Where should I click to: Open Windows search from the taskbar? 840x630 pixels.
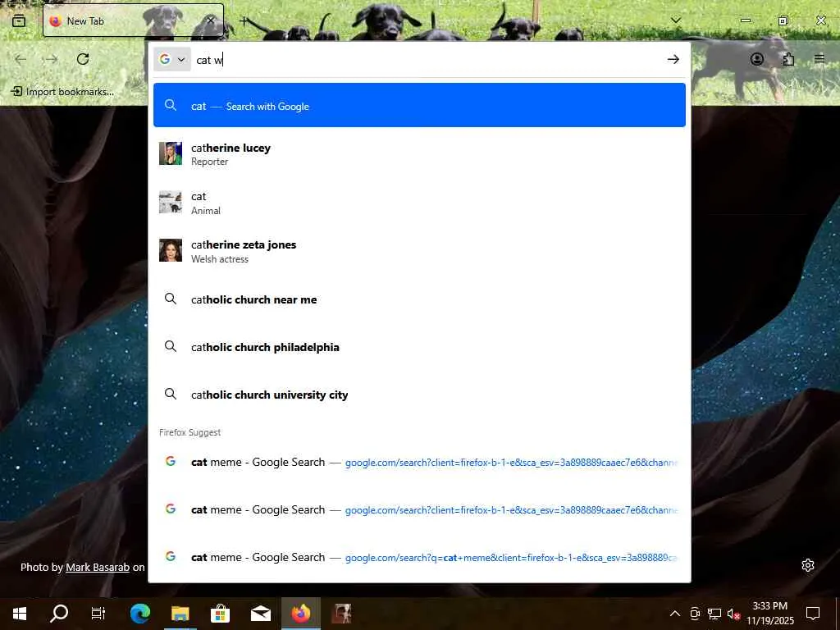[59, 614]
